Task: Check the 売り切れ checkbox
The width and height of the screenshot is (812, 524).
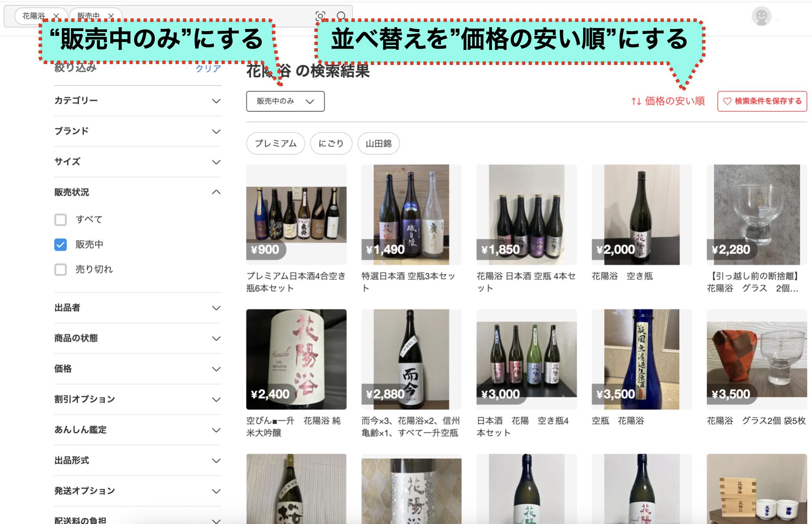Action: (x=61, y=269)
